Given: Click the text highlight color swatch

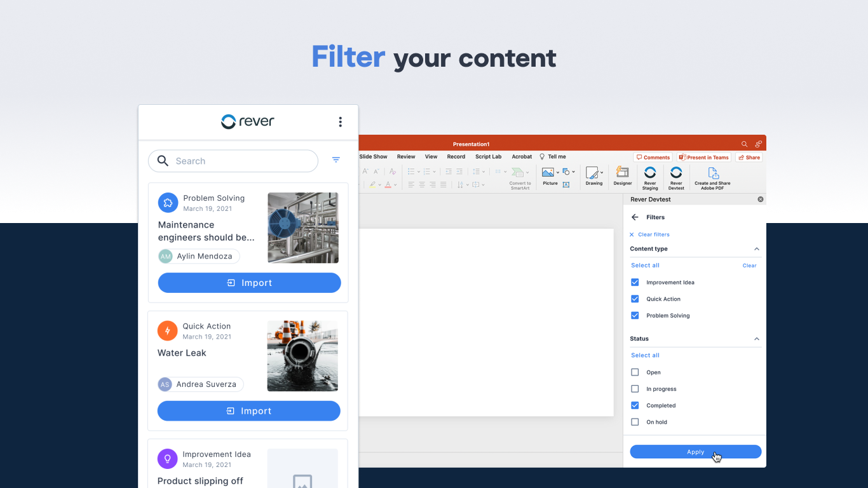Looking at the screenshot, I should [372, 185].
